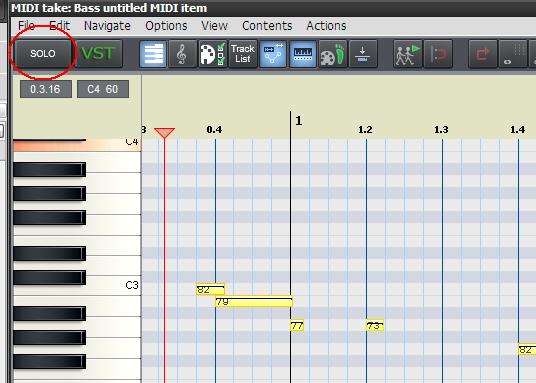Toggle the CC envelope nodes icon

tap(273, 54)
